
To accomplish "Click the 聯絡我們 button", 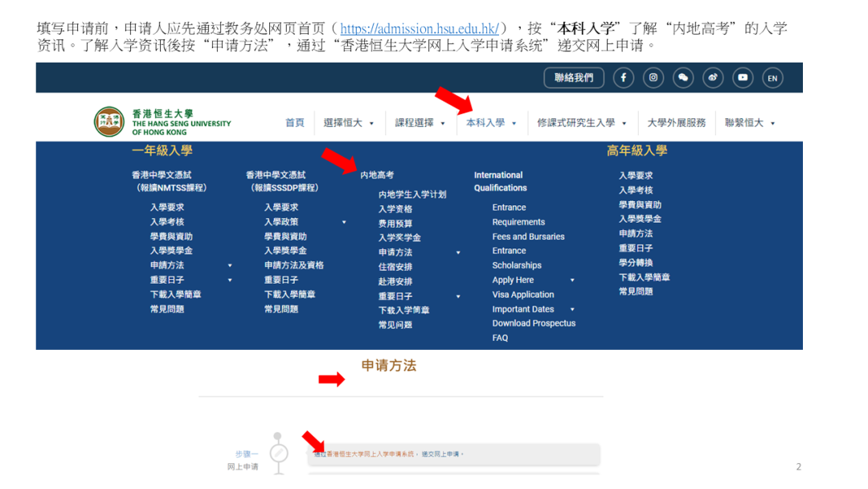I will [574, 77].
